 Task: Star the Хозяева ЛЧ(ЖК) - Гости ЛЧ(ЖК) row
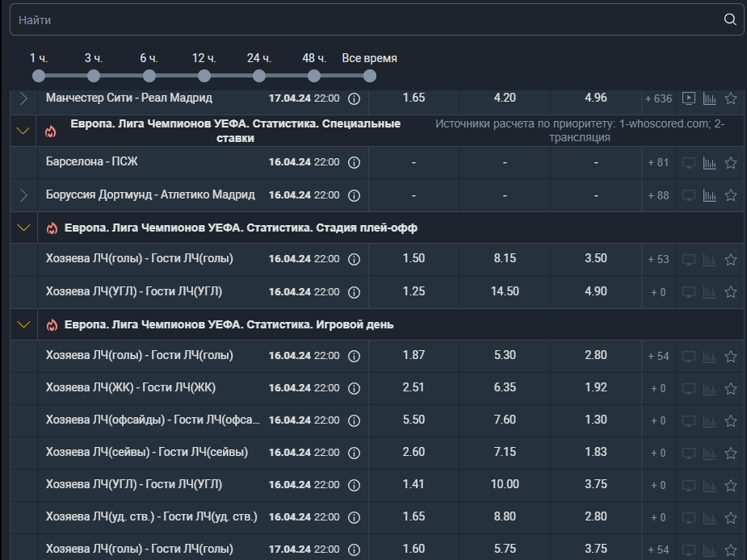[x=731, y=388]
